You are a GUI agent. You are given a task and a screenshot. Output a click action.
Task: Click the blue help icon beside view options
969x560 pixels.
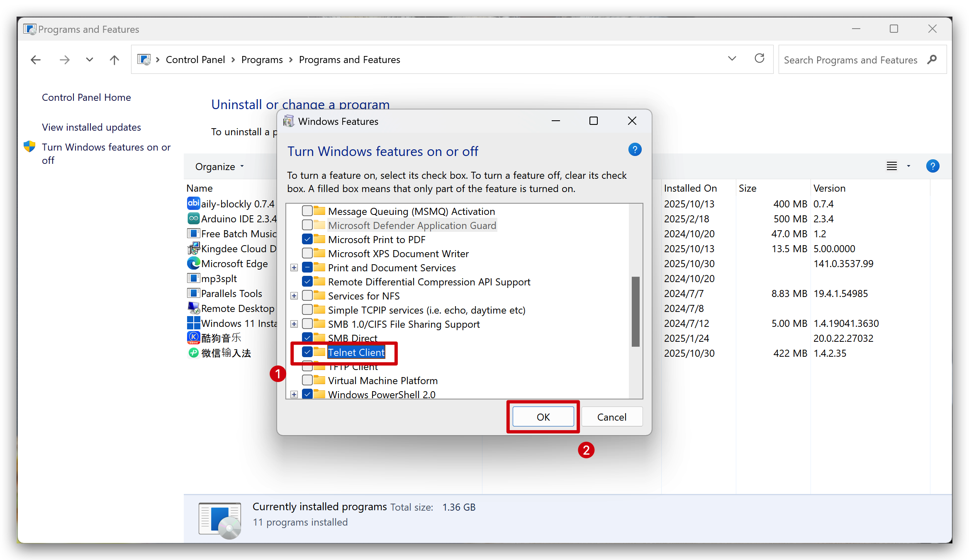pyautogui.click(x=932, y=166)
